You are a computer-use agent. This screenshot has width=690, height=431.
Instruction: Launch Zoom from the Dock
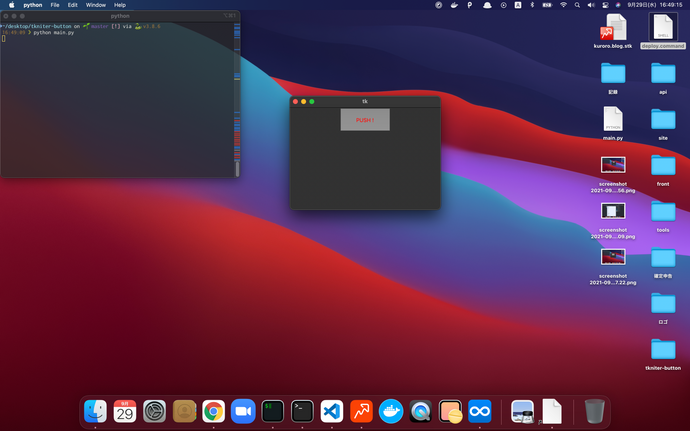(x=243, y=411)
